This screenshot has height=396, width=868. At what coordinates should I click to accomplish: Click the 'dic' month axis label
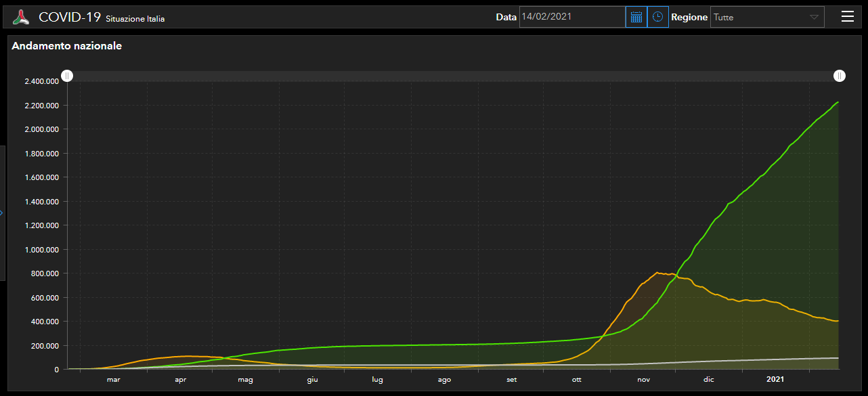coord(708,380)
